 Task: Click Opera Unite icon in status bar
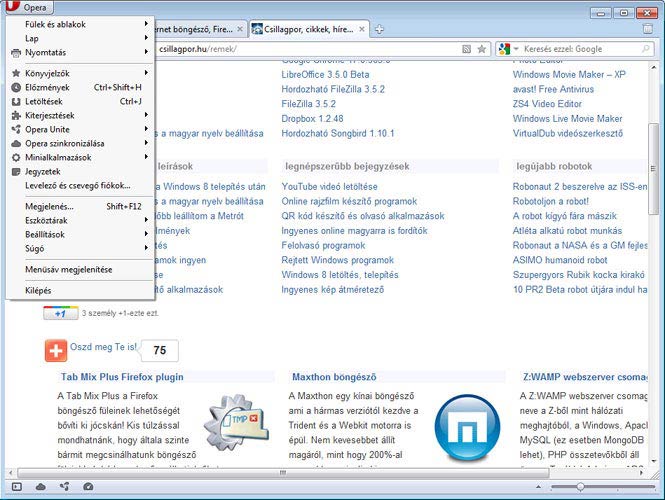click(x=64, y=487)
